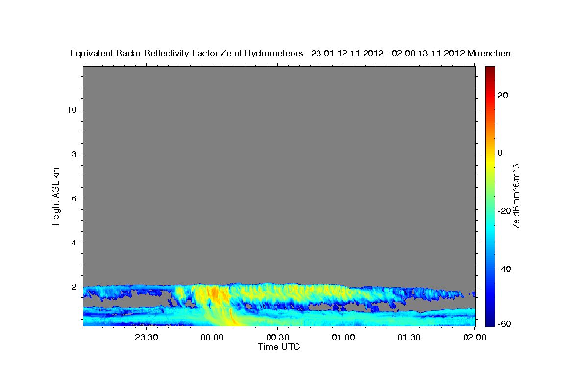Click the height axis label 4
This screenshot has width=588, height=392.
(x=74, y=243)
